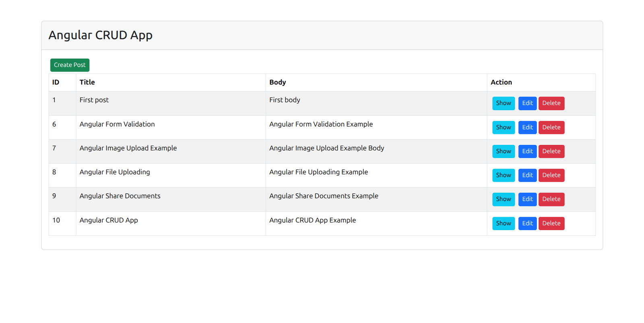Show the Angular Image Upload Example post
Viewport: 644px width, 323px height.
503,151
